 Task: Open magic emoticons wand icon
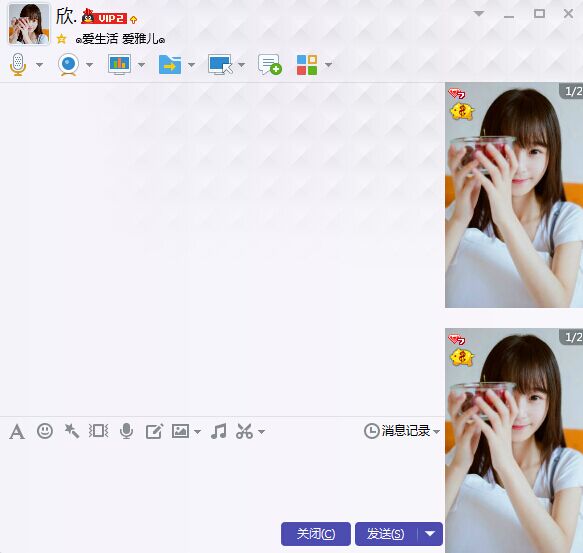click(x=71, y=431)
